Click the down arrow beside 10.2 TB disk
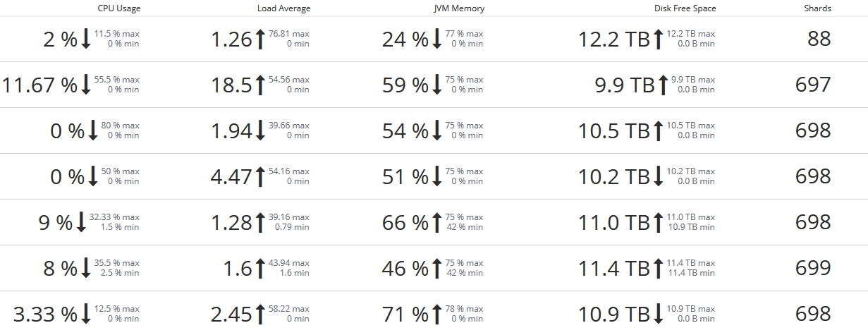The width and height of the screenshot is (868, 335). click(x=659, y=176)
